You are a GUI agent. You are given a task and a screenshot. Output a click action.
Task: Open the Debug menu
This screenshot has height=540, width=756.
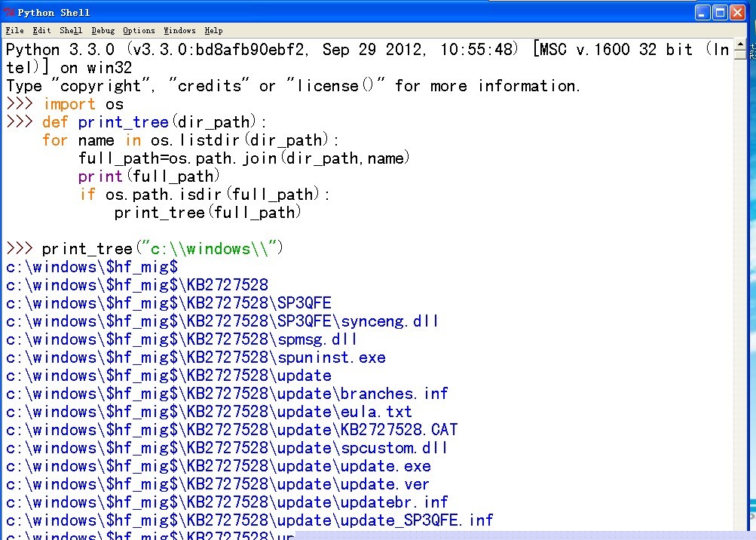point(103,31)
